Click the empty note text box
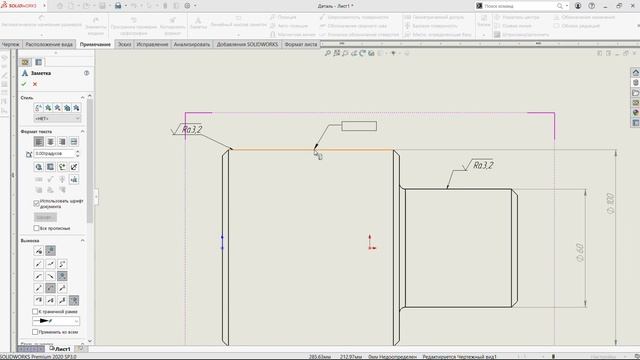This screenshot has height=360, width=640. [359, 126]
